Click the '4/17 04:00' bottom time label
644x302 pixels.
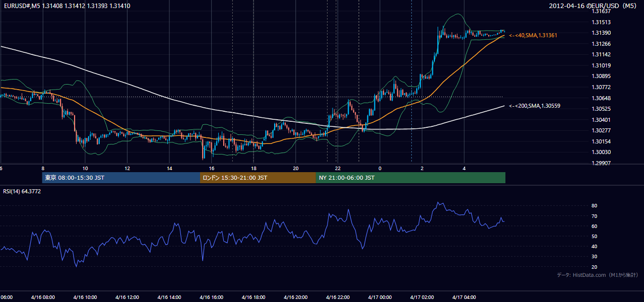pyautogui.click(x=464, y=297)
